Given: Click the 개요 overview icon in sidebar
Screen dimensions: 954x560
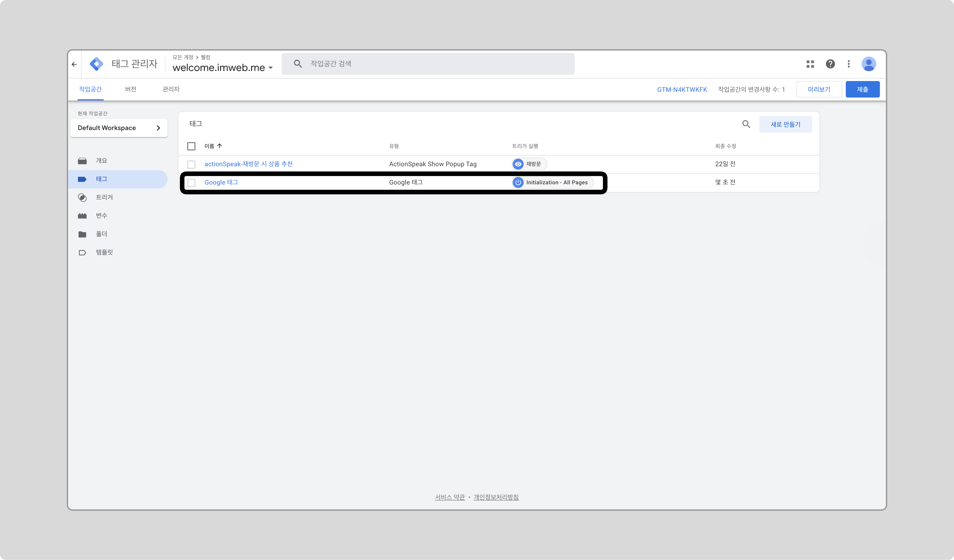Looking at the screenshot, I should (x=82, y=161).
